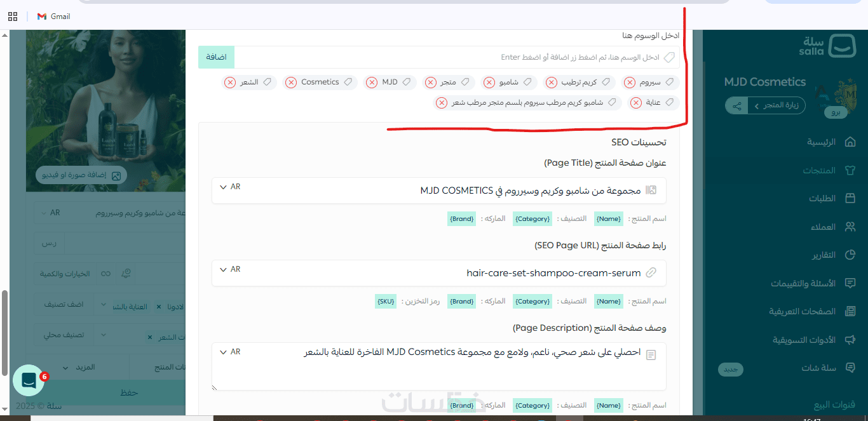Image resolution: width=868 pixels, height=421 pixels.
Task: Click the اضافة add tag button
Action: click(x=217, y=57)
